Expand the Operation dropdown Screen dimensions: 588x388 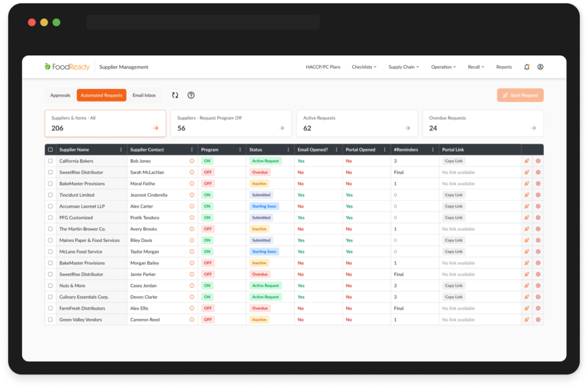442,67
